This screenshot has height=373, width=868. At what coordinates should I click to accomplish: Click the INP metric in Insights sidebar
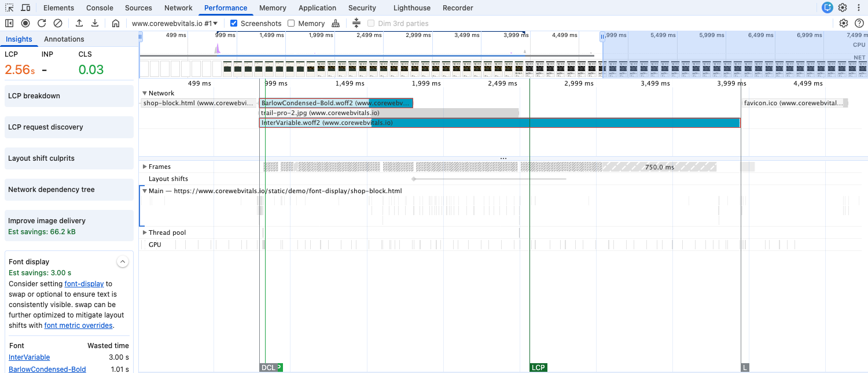pyautogui.click(x=48, y=64)
